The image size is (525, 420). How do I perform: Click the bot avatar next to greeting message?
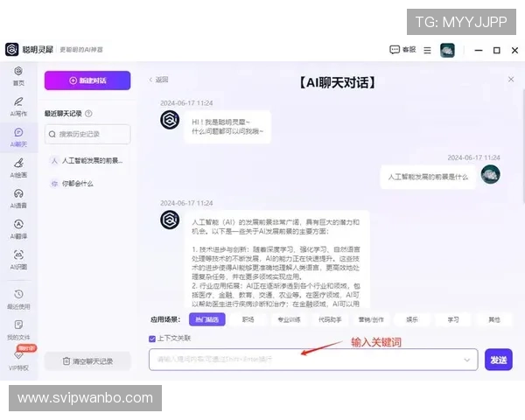tap(170, 120)
